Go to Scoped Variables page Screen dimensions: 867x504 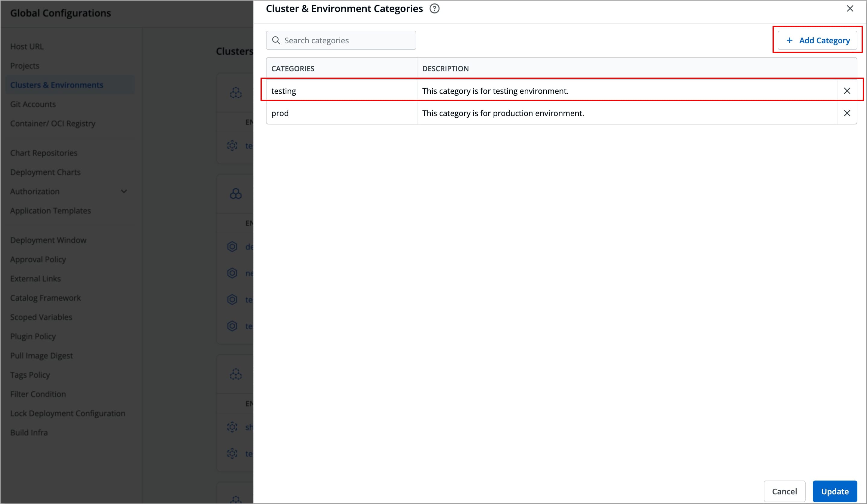pos(41,317)
